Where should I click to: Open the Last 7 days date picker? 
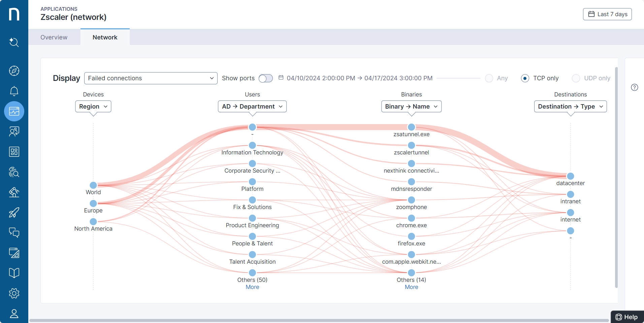(x=607, y=14)
